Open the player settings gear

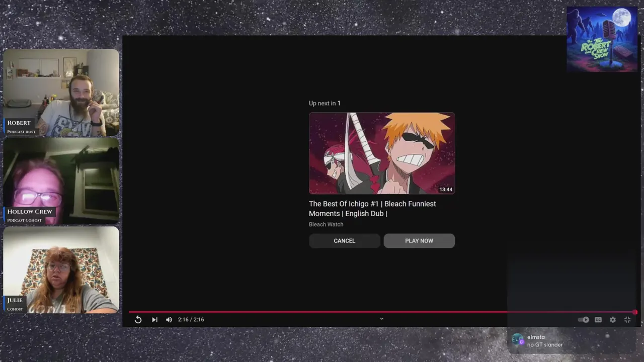pos(613,320)
